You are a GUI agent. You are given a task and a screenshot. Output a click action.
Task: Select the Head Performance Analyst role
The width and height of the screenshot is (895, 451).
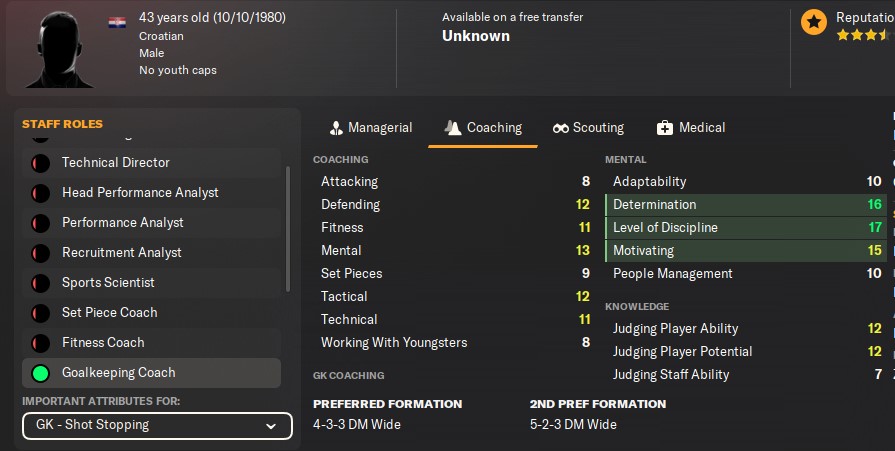pyautogui.click(x=140, y=192)
